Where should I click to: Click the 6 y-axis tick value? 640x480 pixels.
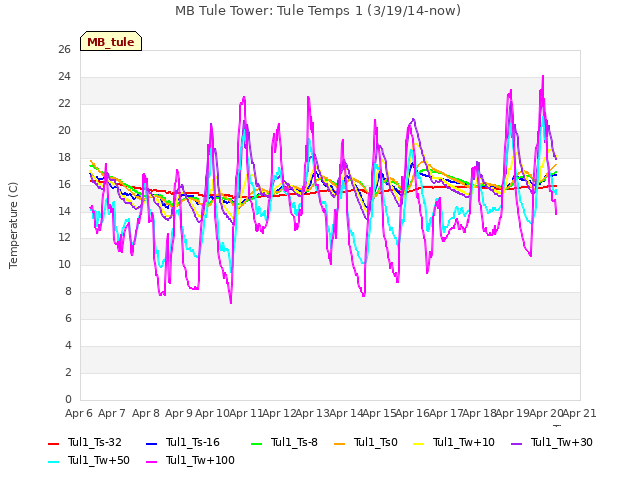68,318
